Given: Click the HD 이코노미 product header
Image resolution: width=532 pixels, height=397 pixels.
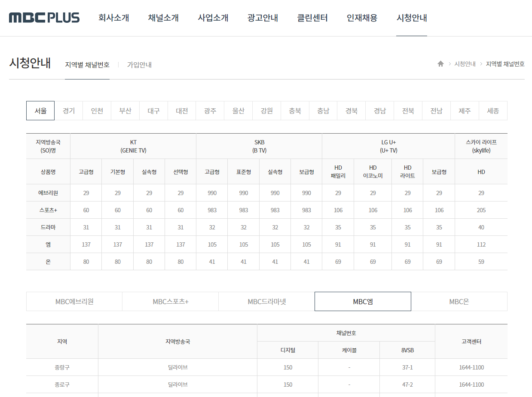Looking at the screenshot, I should pyautogui.click(x=373, y=172).
